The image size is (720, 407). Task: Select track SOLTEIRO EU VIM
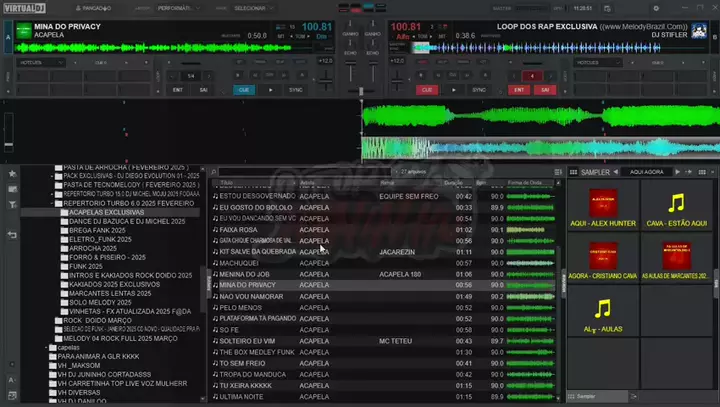click(384, 341)
